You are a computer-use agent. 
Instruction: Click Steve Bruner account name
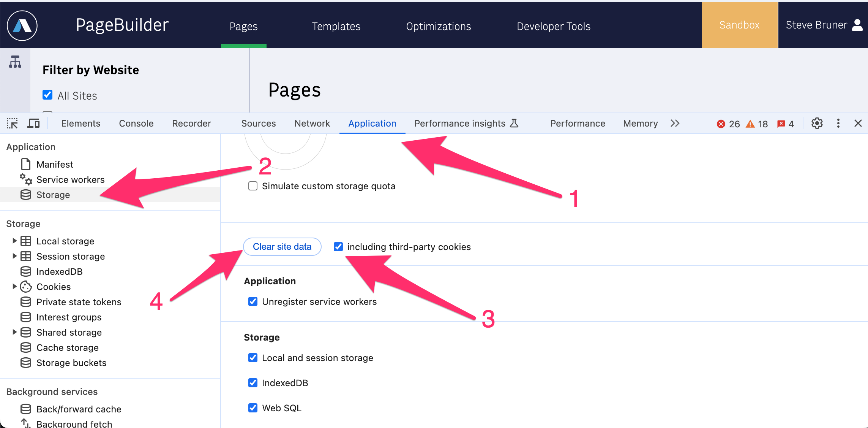[816, 25]
